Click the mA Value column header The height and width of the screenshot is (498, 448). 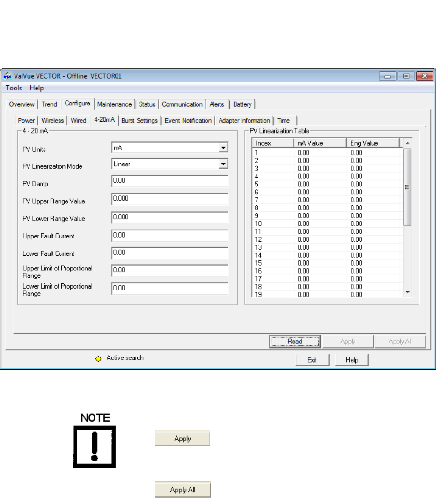[320, 143]
